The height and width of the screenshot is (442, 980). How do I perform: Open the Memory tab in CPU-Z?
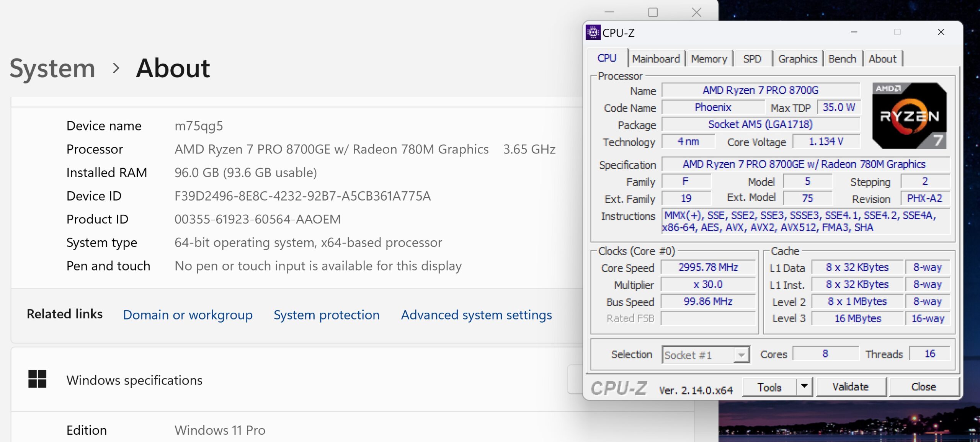pyautogui.click(x=709, y=59)
